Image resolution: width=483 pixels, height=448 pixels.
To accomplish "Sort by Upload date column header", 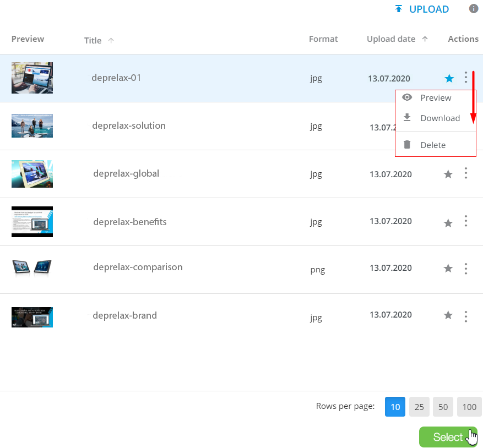I will (x=391, y=39).
